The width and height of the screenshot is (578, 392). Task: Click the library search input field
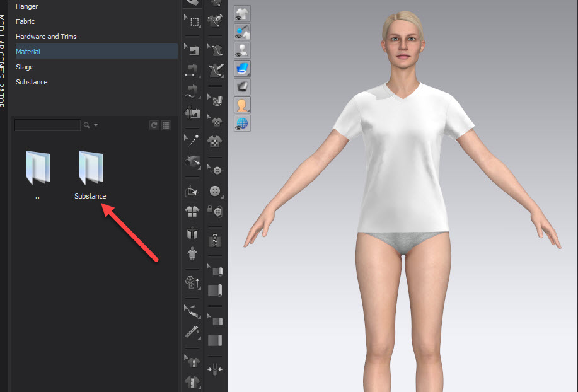coord(47,125)
